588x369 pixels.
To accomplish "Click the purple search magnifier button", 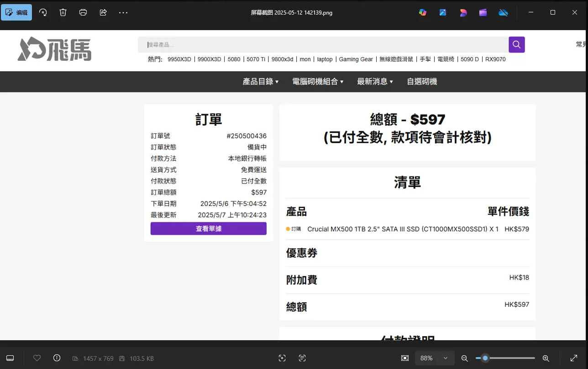I will 517,44.
